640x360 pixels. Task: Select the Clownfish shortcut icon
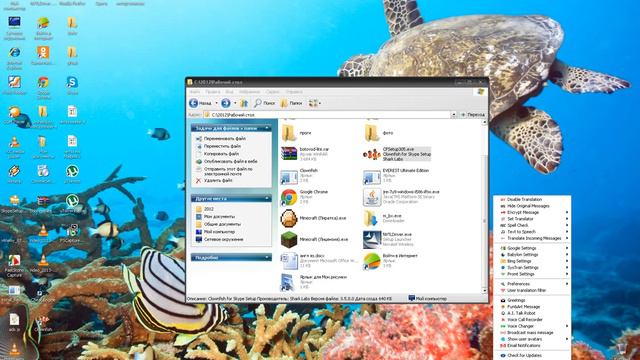289,177
